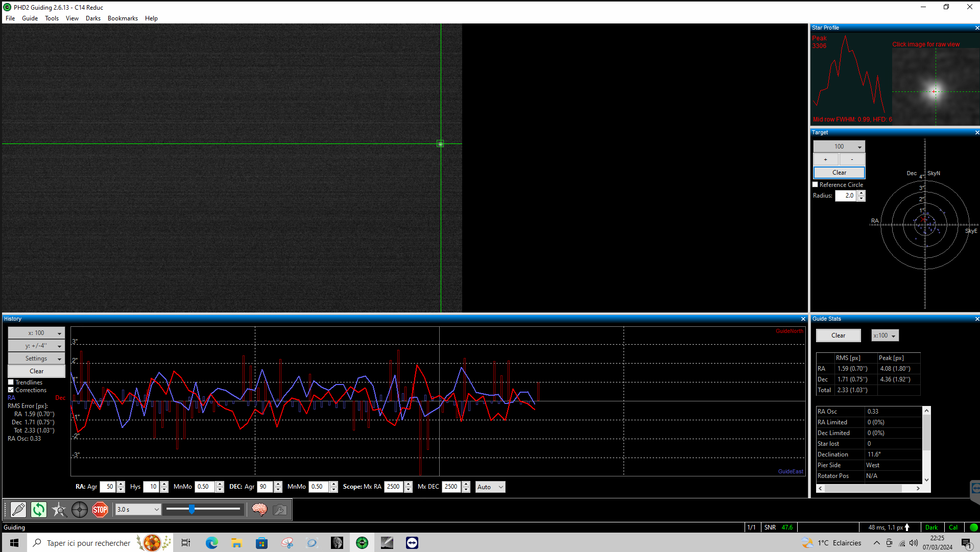Open the exposure duration 3.0 s dropdown
Image resolution: width=980 pixels, height=552 pixels.
point(138,509)
